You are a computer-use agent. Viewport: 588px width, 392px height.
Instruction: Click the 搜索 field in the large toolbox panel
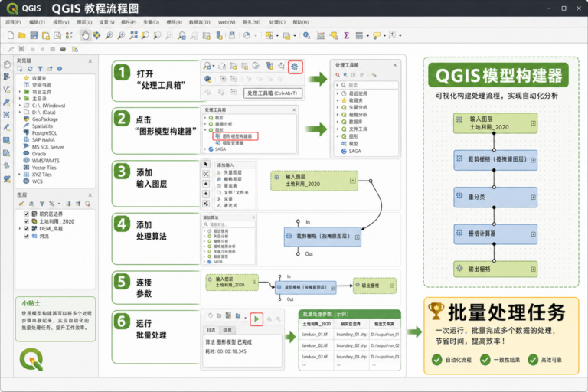pyautogui.click(x=367, y=85)
